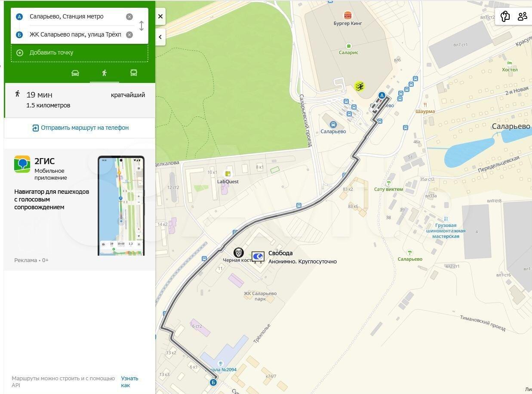The image size is (532, 394).
Task: Open the 2ГИС mobile app logo
Action: tap(22, 165)
